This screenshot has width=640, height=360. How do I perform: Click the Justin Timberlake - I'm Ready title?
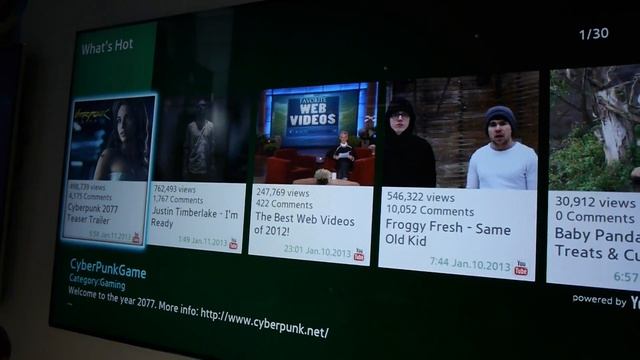tap(194, 217)
